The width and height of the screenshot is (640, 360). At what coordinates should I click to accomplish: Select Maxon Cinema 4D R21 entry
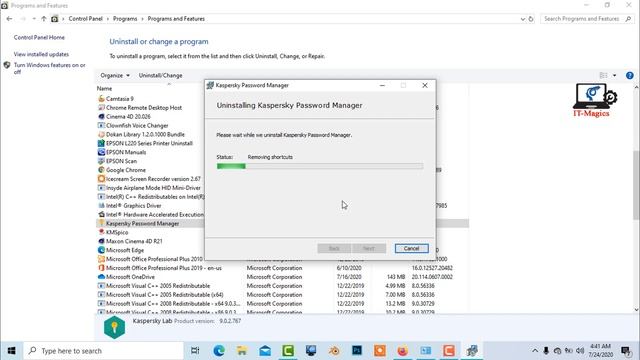point(134,241)
